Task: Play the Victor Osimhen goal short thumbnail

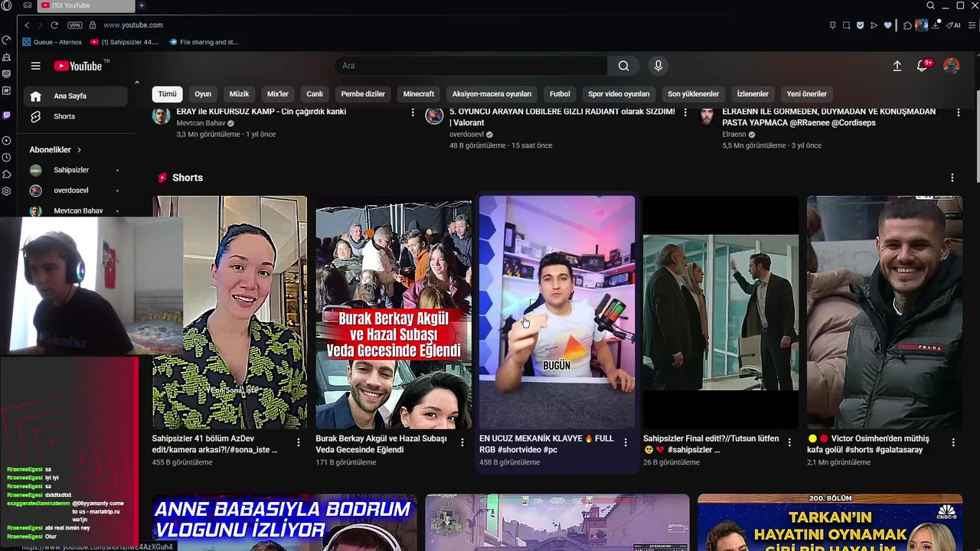Action: click(x=884, y=312)
